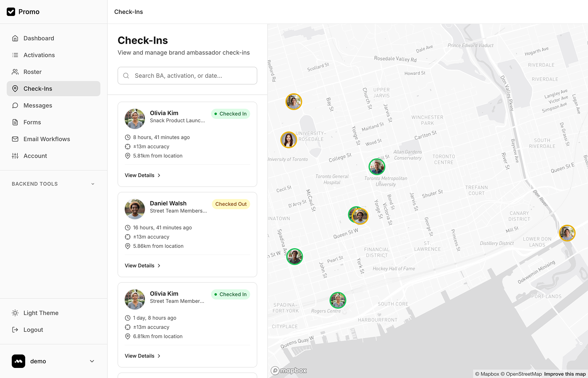This screenshot has width=588, height=378.
Task: Open Messages from the navigation menu
Action: pos(37,105)
